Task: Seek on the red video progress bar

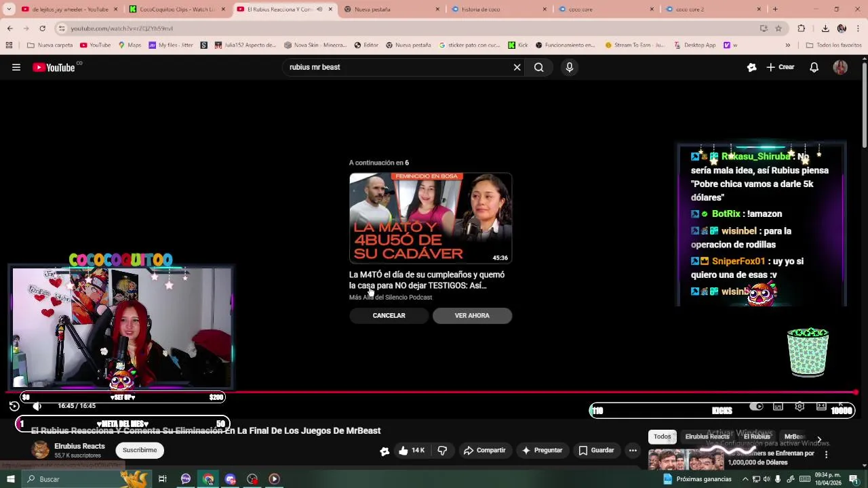Action: point(431,392)
